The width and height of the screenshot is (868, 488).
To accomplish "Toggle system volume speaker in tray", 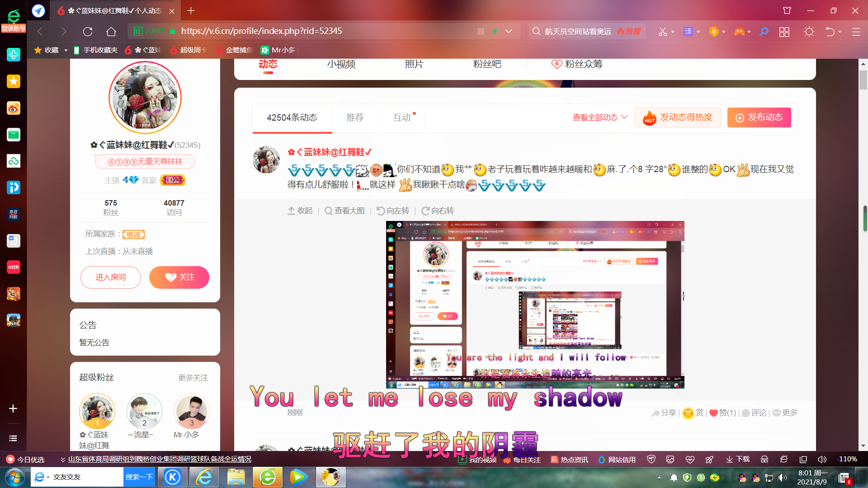I will [783, 478].
